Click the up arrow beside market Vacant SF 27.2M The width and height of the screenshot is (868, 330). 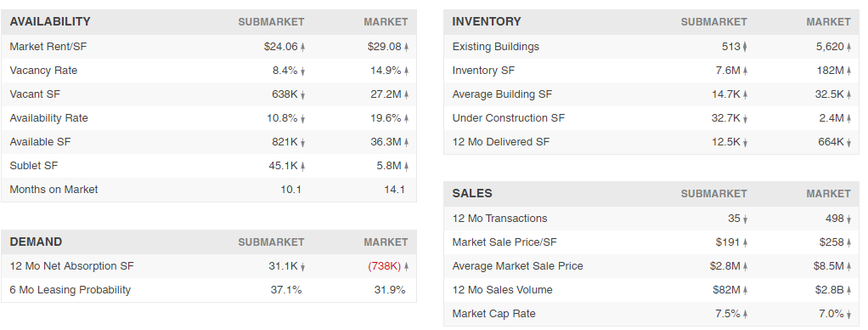[x=406, y=95]
